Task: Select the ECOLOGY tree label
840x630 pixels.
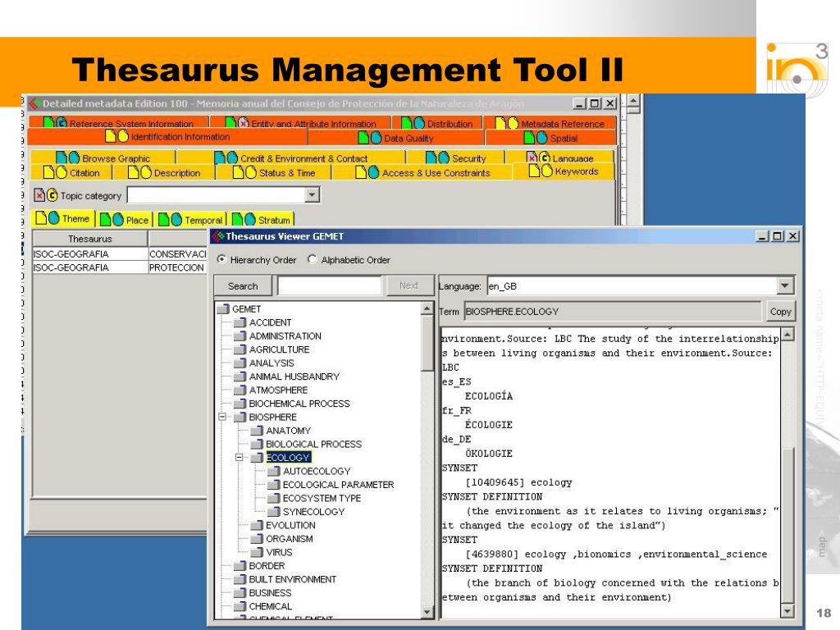Action: [x=288, y=458]
